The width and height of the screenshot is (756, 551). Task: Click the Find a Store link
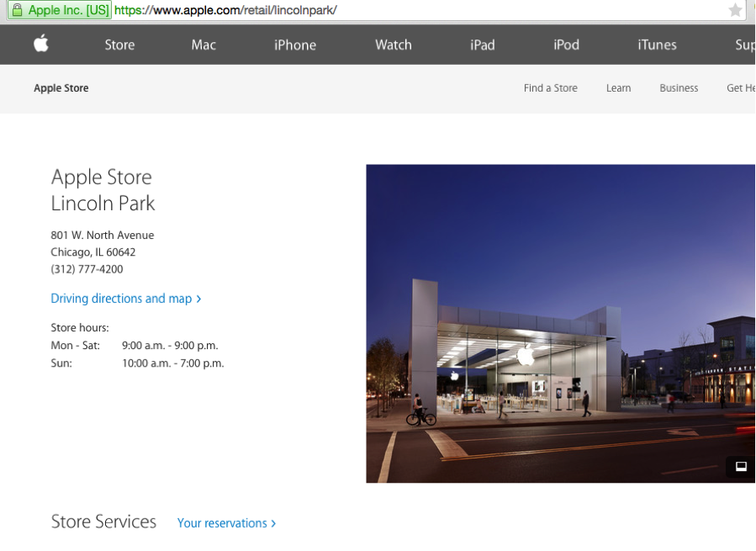550,88
